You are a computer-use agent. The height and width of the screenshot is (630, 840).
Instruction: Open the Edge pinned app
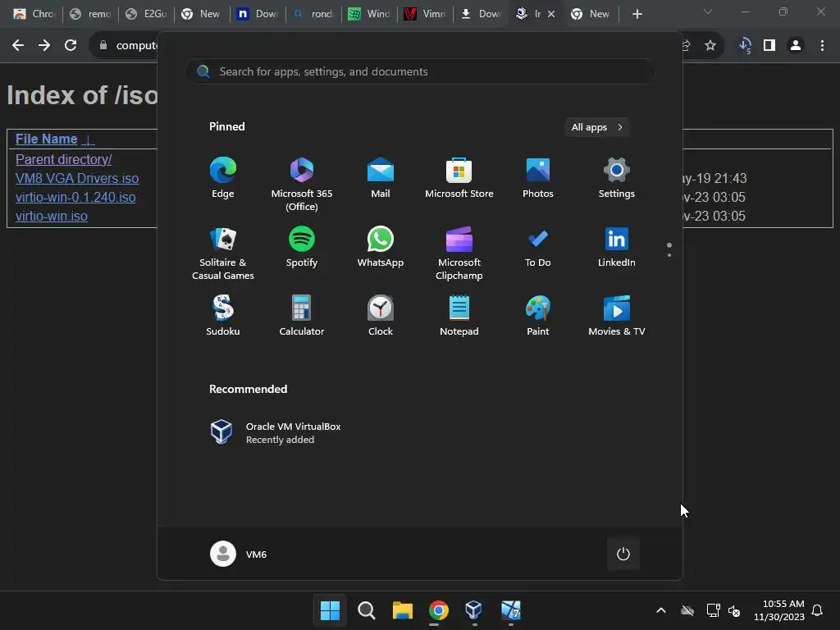click(223, 178)
